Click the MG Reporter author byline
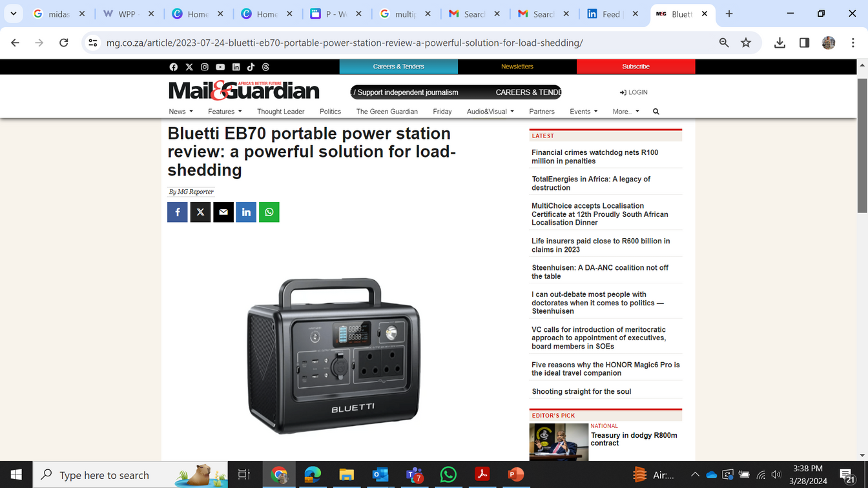The height and width of the screenshot is (488, 868). (191, 192)
